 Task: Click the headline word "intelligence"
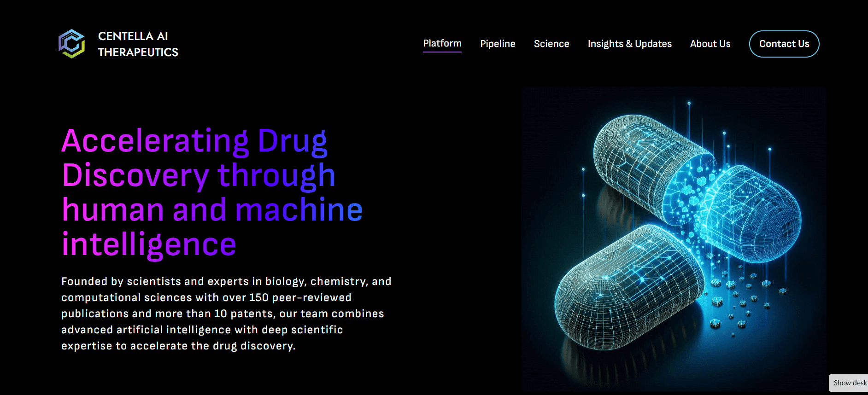pos(149,244)
